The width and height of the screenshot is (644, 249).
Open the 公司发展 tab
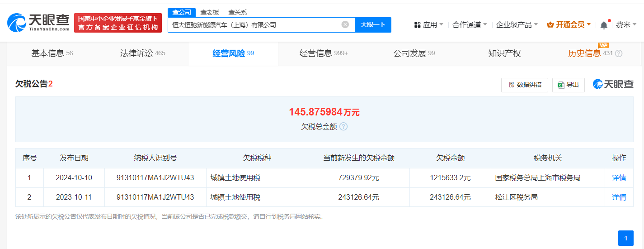pyautogui.click(x=414, y=53)
